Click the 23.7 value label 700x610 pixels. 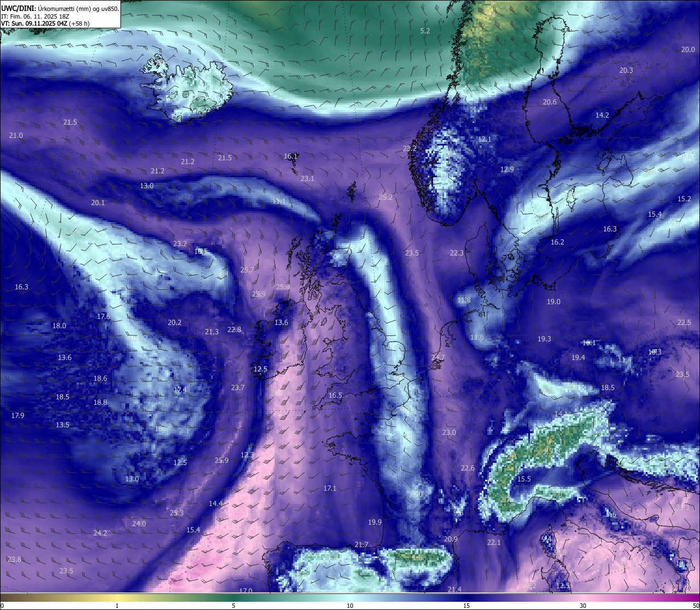coord(237,388)
